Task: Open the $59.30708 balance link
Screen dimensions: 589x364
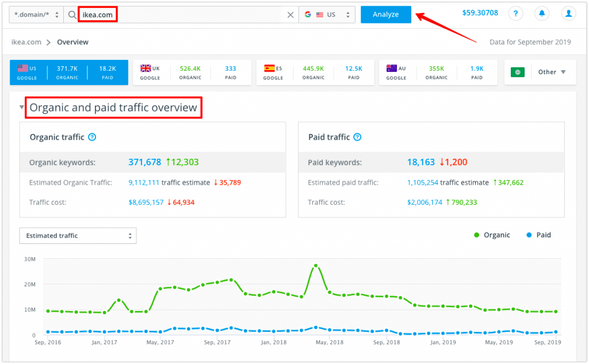Action: (x=480, y=13)
